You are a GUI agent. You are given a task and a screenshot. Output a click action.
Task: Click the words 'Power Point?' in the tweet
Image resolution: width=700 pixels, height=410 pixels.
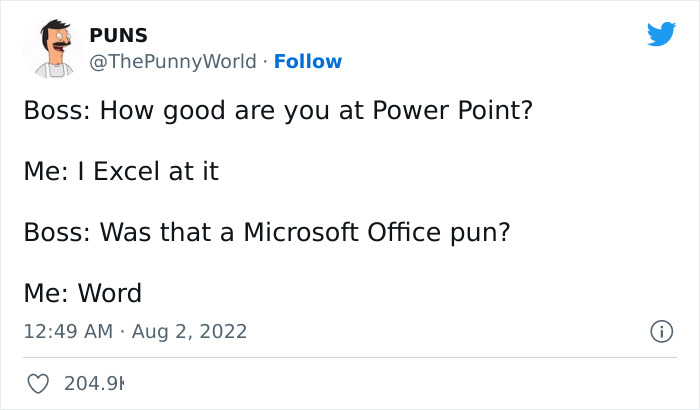pyautogui.click(x=453, y=110)
